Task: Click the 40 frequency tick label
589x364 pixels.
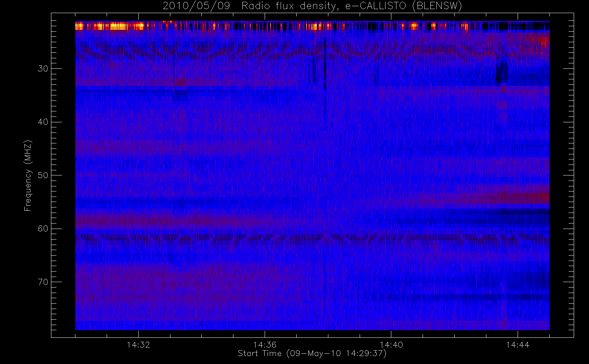Action: [x=43, y=122]
